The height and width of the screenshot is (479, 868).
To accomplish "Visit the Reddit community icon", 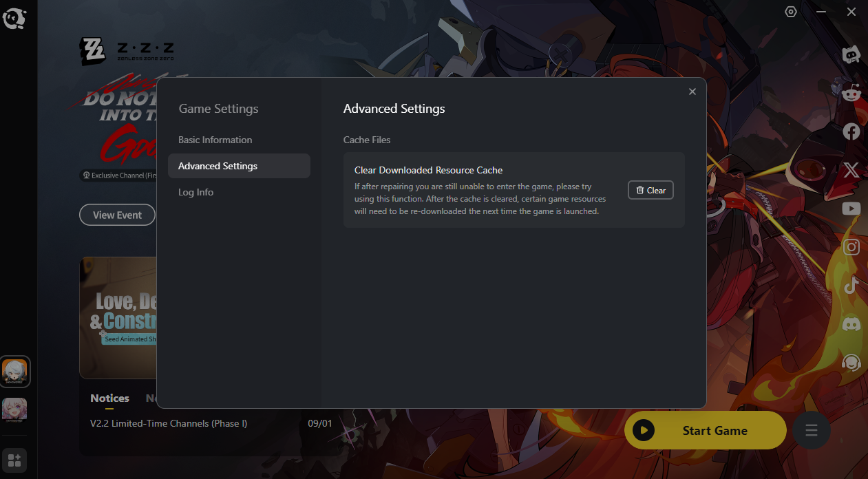I will pyautogui.click(x=851, y=94).
